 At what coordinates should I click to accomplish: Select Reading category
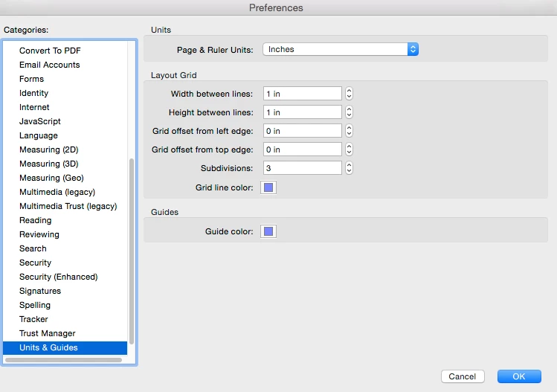click(x=65, y=220)
